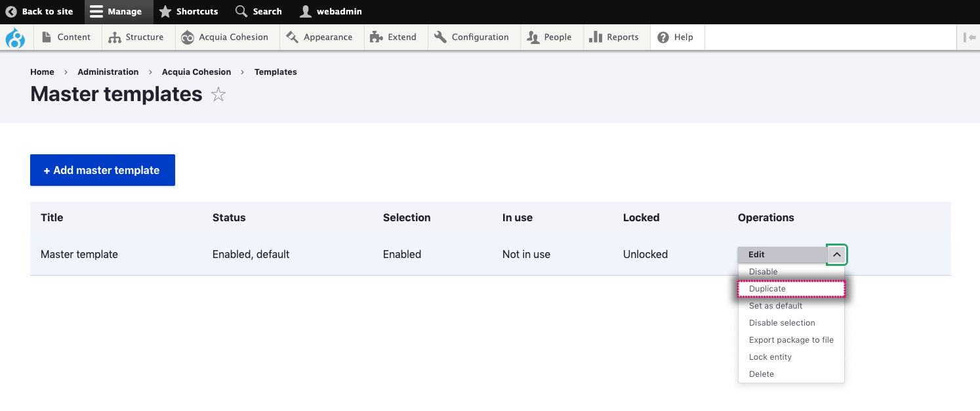The width and height of the screenshot is (980, 411).
Task: Open Acquia Cohesion admin menu
Action: (x=225, y=37)
